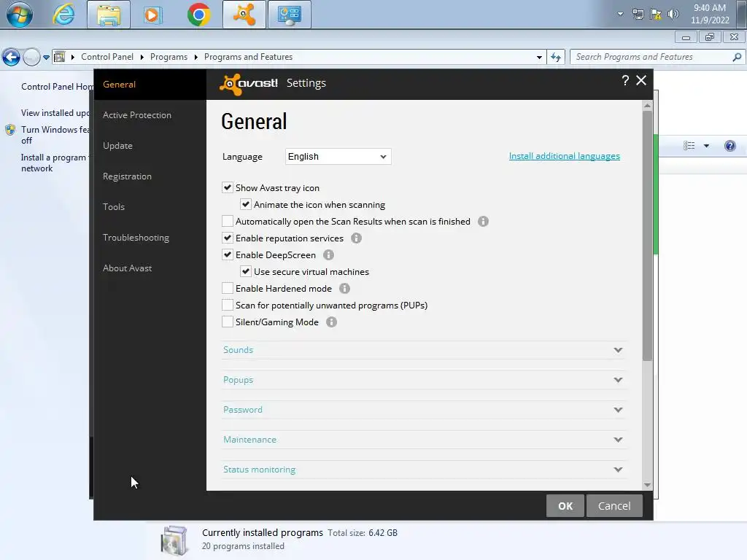Switch to Avast taskbar icon
Image resolution: width=747 pixels, height=560 pixels.
coord(244,15)
